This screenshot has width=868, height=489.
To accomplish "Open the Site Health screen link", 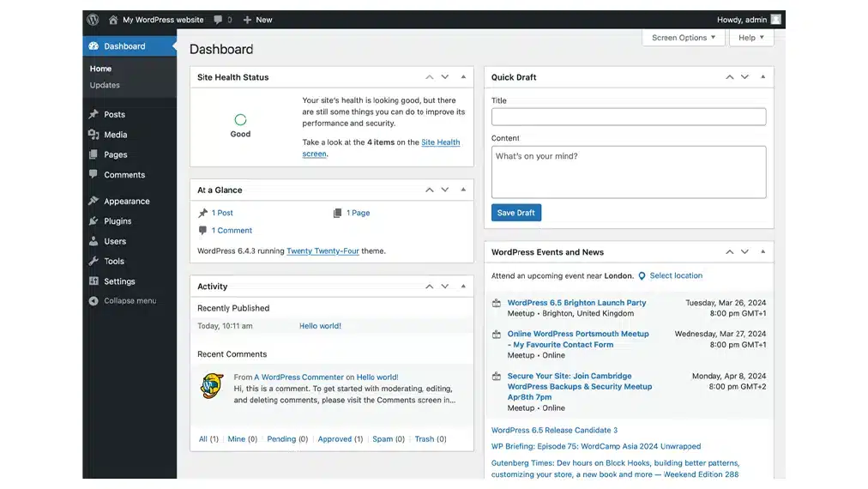I will click(381, 148).
